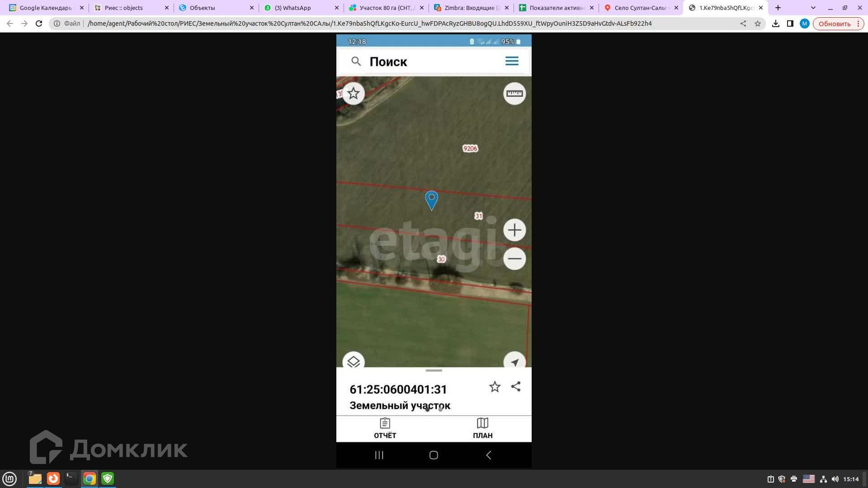Zoom in with the plus button
This screenshot has width=868, height=488.
point(514,230)
